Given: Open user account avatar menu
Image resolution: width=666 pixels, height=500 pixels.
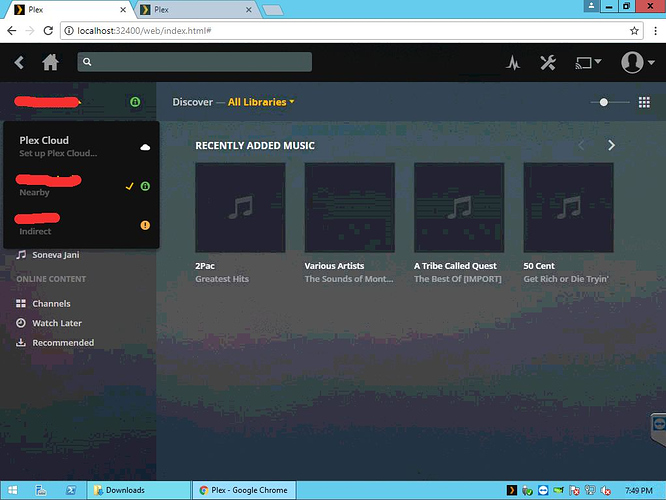Looking at the screenshot, I should (637, 62).
